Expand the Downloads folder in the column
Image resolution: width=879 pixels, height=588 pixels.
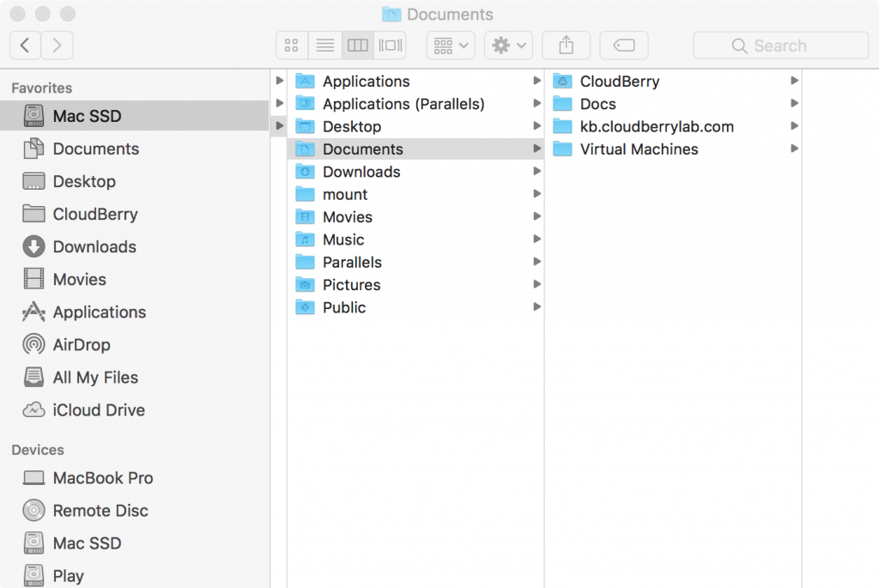pos(361,171)
